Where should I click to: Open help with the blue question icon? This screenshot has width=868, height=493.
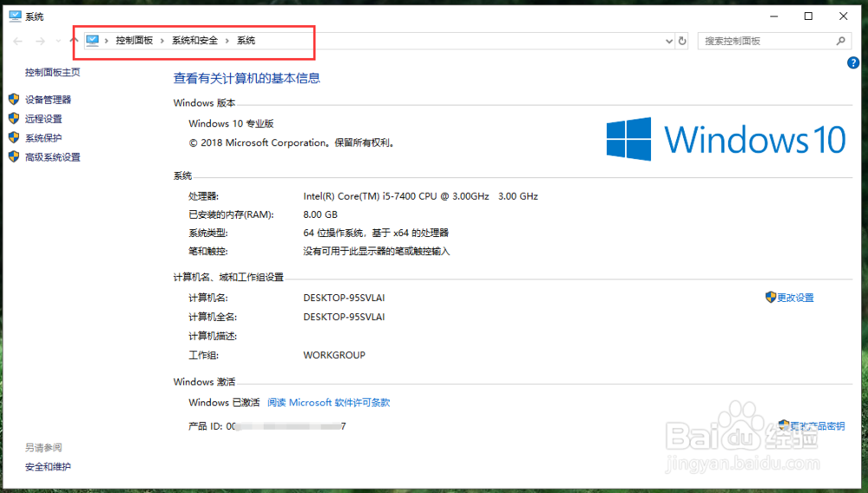pyautogui.click(x=853, y=63)
